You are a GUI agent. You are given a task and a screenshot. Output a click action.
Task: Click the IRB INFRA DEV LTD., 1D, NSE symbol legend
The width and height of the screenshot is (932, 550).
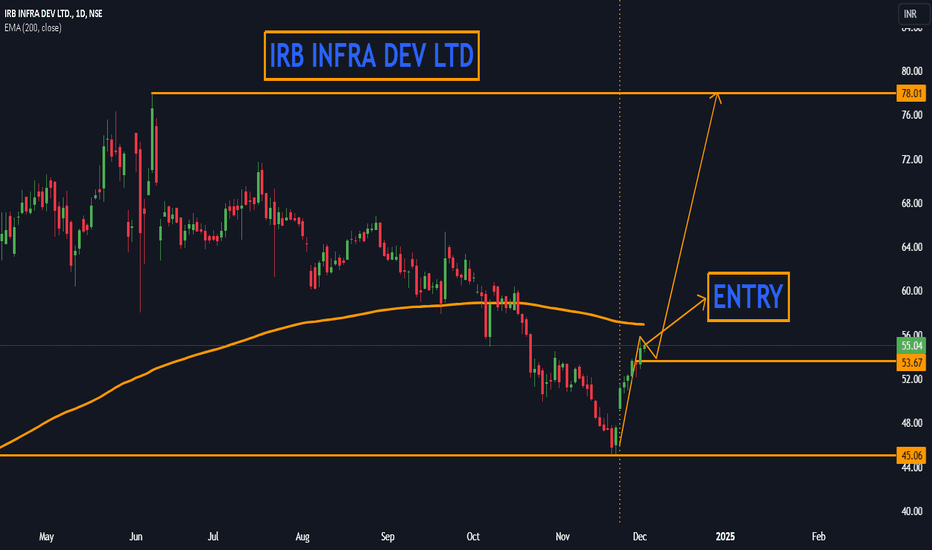point(53,13)
